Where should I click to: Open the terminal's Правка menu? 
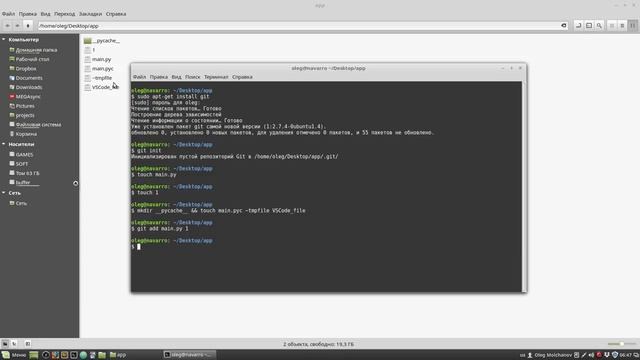(158, 77)
